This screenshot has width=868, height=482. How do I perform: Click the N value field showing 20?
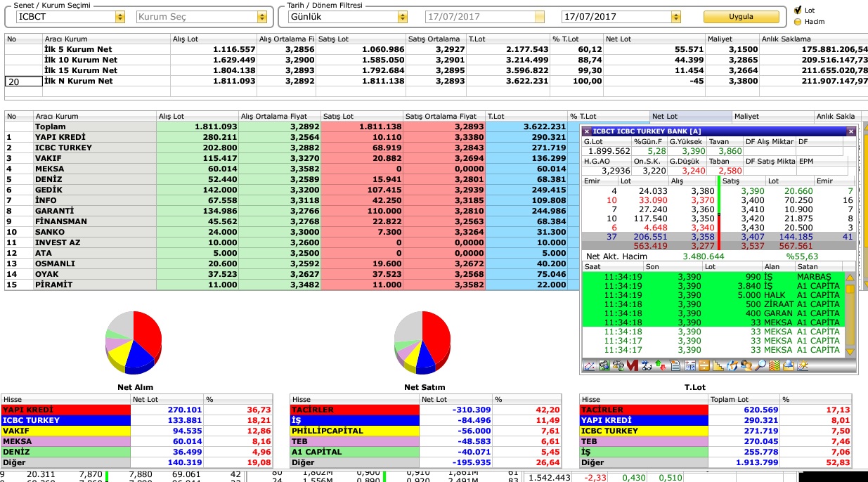(x=23, y=82)
